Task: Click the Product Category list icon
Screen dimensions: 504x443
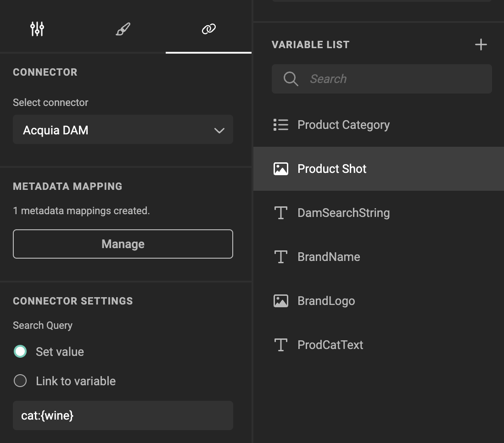Action: coord(280,125)
